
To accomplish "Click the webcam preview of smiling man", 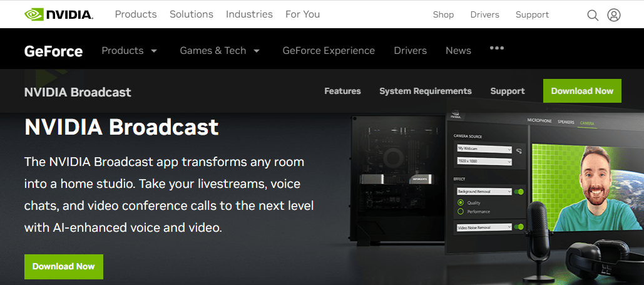I will [587, 187].
